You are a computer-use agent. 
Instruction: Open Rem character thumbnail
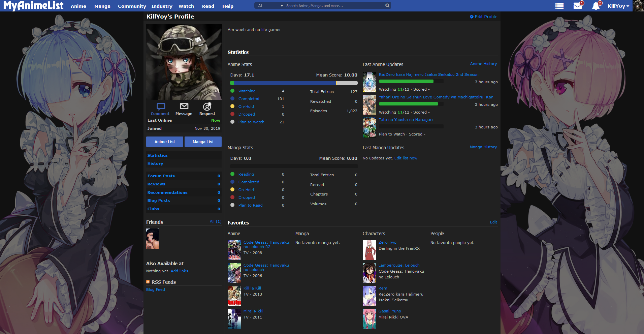click(369, 296)
